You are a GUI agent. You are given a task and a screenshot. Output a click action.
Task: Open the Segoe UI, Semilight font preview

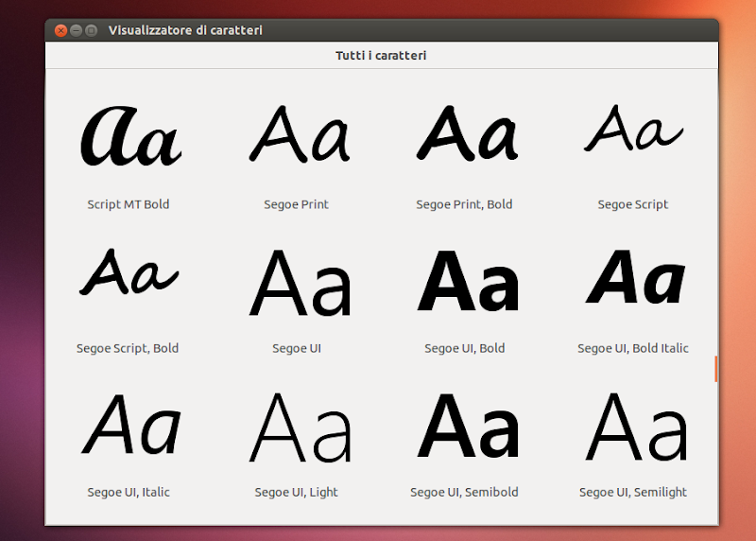[636, 427]
